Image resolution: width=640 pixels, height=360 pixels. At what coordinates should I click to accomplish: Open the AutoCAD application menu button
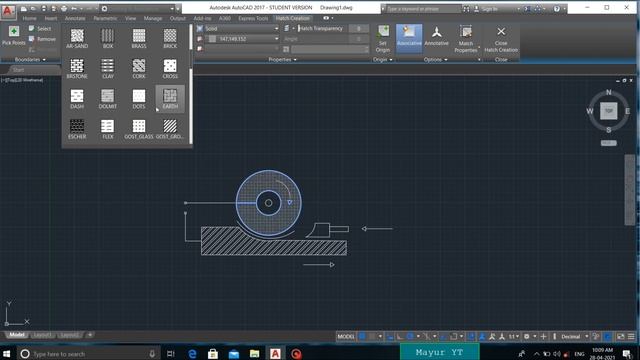pyautogui.click(x=8, y=11)
